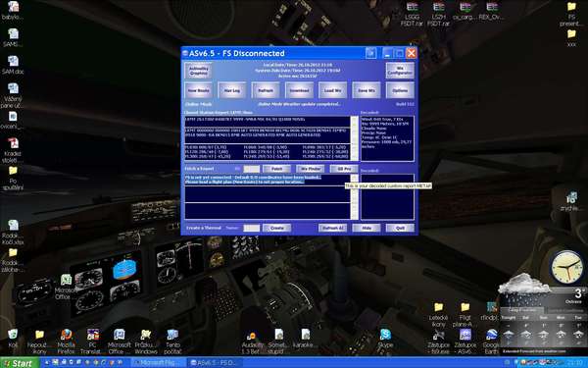The height and width of the screenshot is (368, 588).
Task: Close the ASv6.5 window
Action: click(412, 53)
